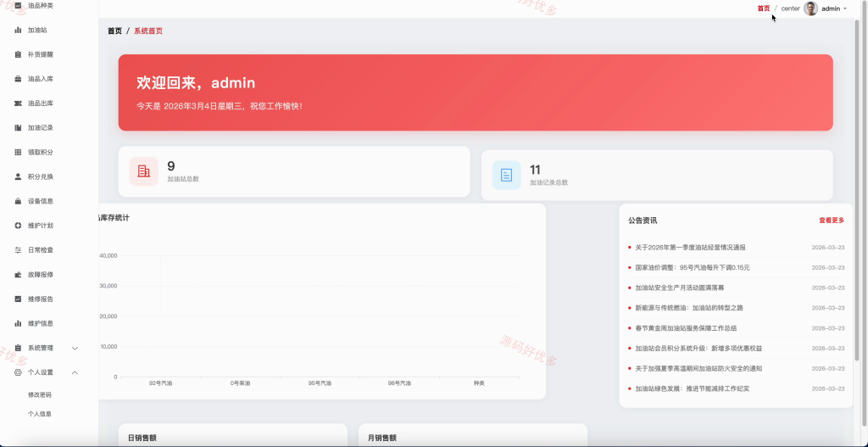
Task: Click the 油品种类 chart icon in sidebar
Action: 18,6
